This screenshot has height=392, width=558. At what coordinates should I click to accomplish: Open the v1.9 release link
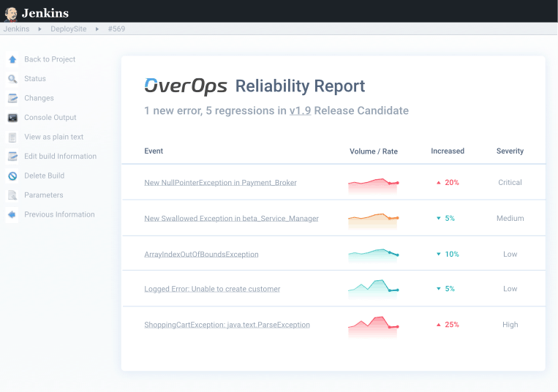coord(300,110)
